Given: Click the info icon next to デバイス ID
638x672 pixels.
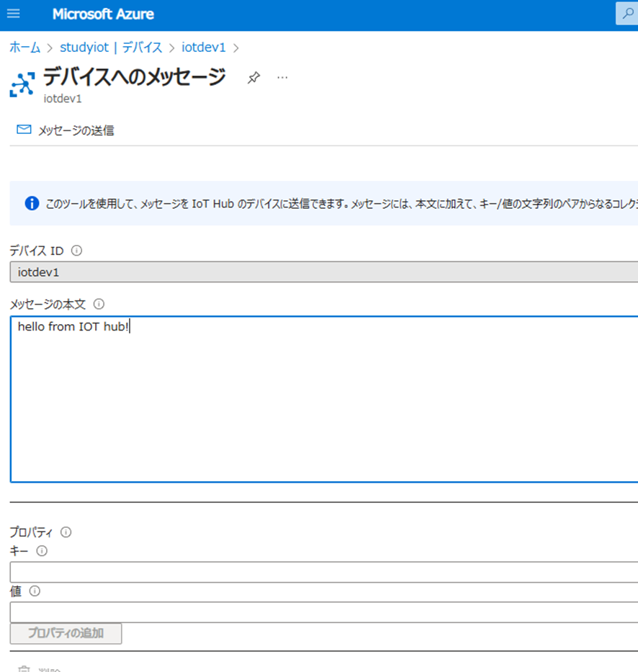Looking at the screenshot, I should pos(77,250).
